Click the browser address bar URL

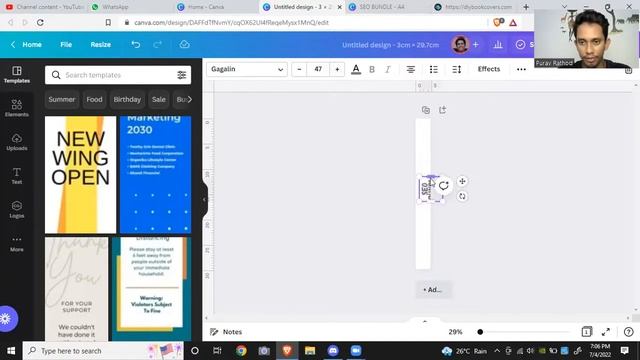tap(231, 23)
